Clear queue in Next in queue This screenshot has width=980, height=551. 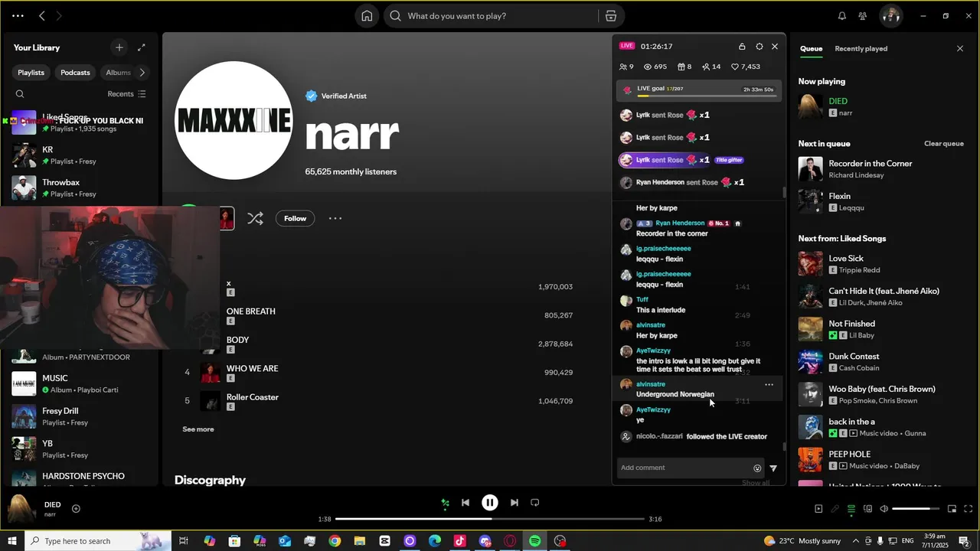(944, 144)
